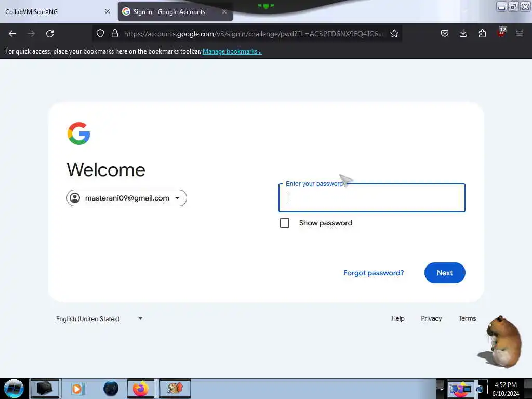Screen dimensions: 532x399
Task: Open the Extensions puzzle icon
Action: click(x=482, y=33)
